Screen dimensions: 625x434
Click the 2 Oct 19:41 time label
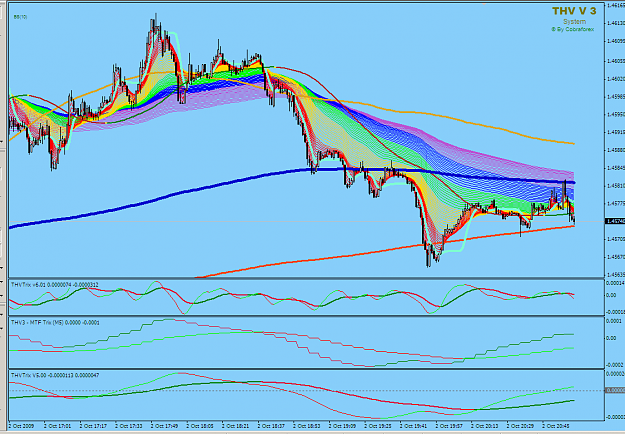coord(413,426)
